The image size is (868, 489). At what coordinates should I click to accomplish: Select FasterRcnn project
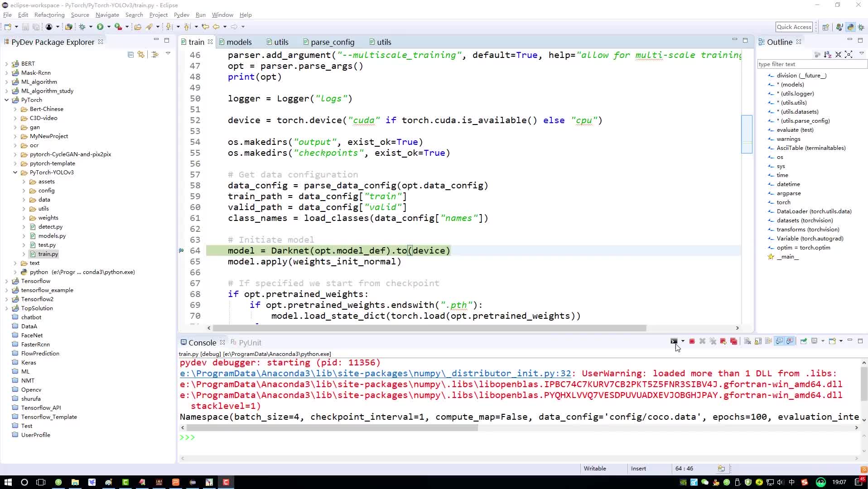click(35, 345)
